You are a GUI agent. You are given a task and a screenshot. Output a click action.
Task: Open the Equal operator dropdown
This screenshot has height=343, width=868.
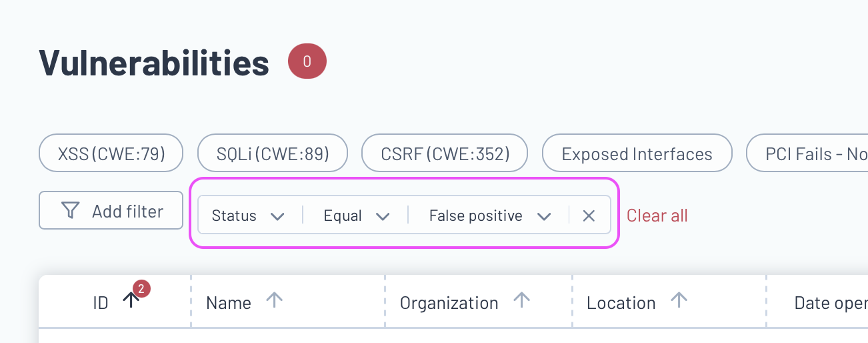coord(356,216)
